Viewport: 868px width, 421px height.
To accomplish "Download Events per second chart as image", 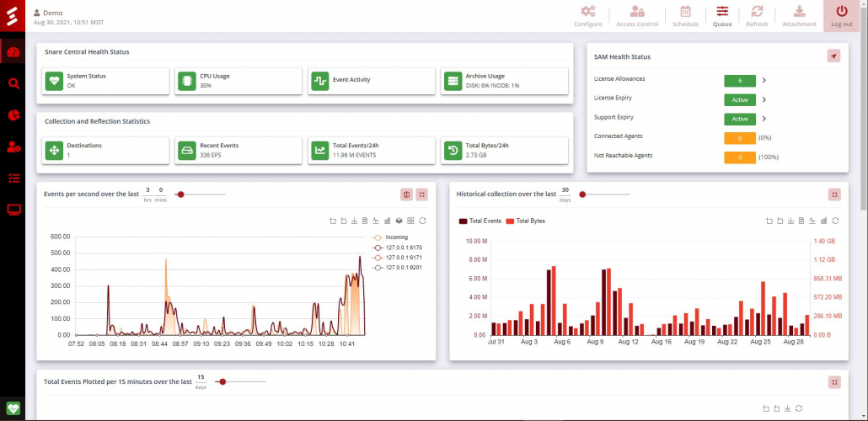I will pos(354,221).
